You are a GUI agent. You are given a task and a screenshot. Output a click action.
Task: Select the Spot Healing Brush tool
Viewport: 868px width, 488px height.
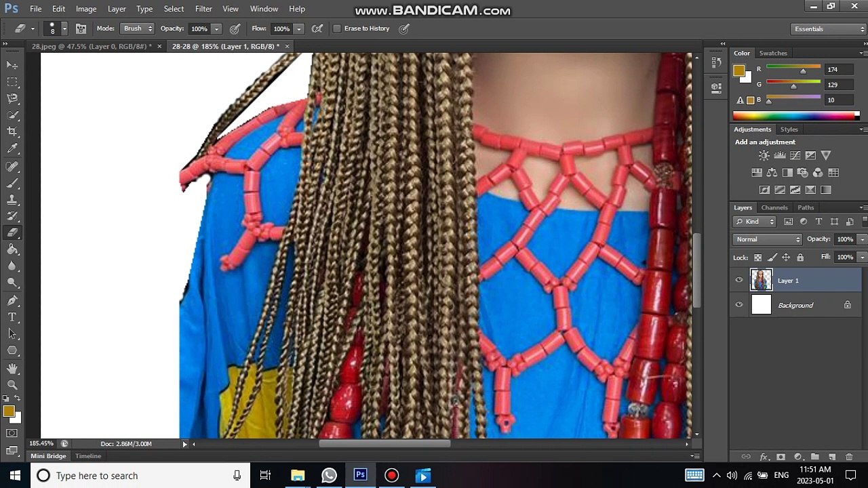(x=12, y=167)
